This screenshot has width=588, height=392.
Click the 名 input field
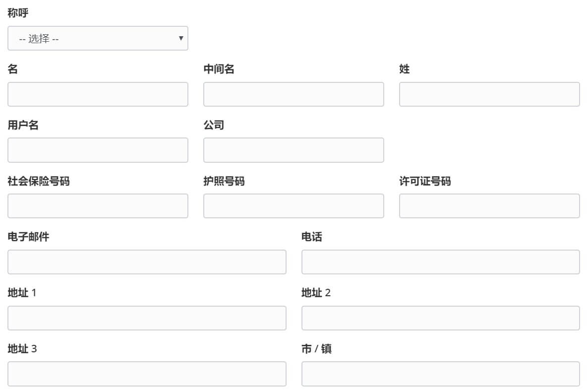tap(98, 94)
